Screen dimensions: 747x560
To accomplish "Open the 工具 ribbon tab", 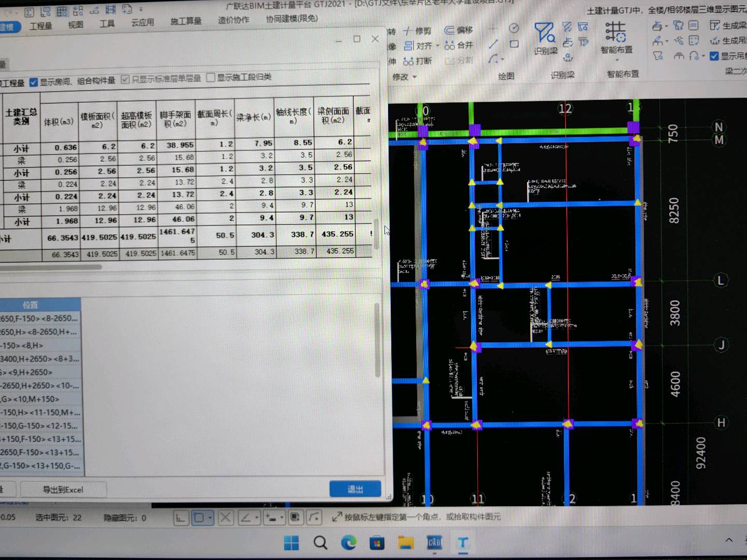I will click(107, 23).
